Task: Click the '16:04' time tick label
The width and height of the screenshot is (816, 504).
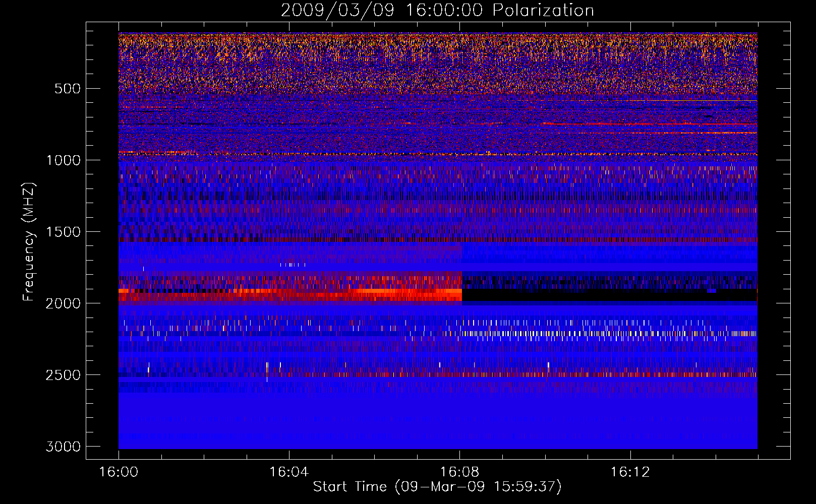Action: pos(289,472)
